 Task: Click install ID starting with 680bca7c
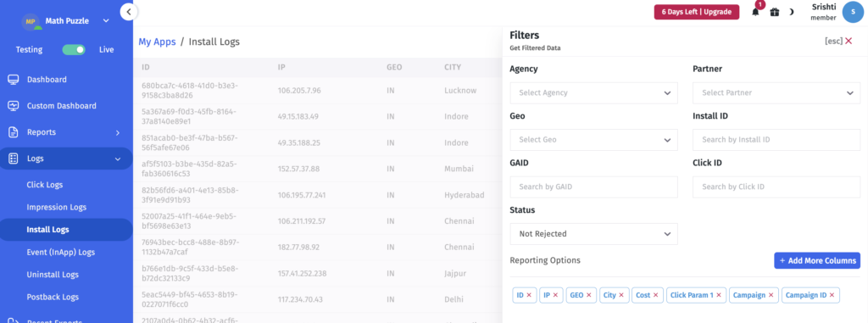pos(190,91)
